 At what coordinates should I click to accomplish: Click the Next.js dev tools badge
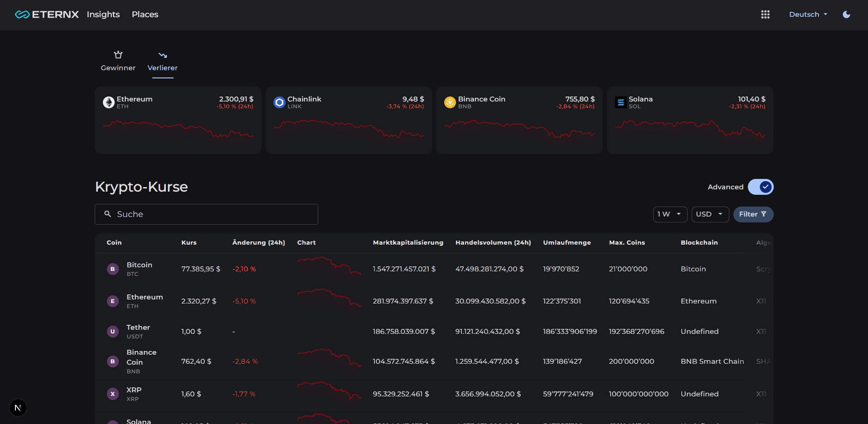pyautogui.click(x=18, y=408)
